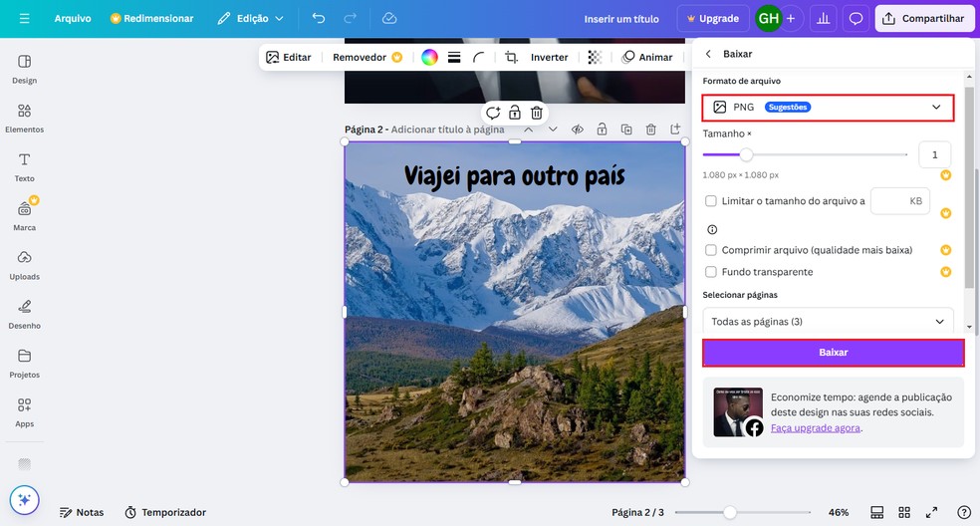The width and height of the screenshot is (980, 526).
Task: Open the Projetos sidebar panel
Action: pyautogui.click(x=24, y=364)
